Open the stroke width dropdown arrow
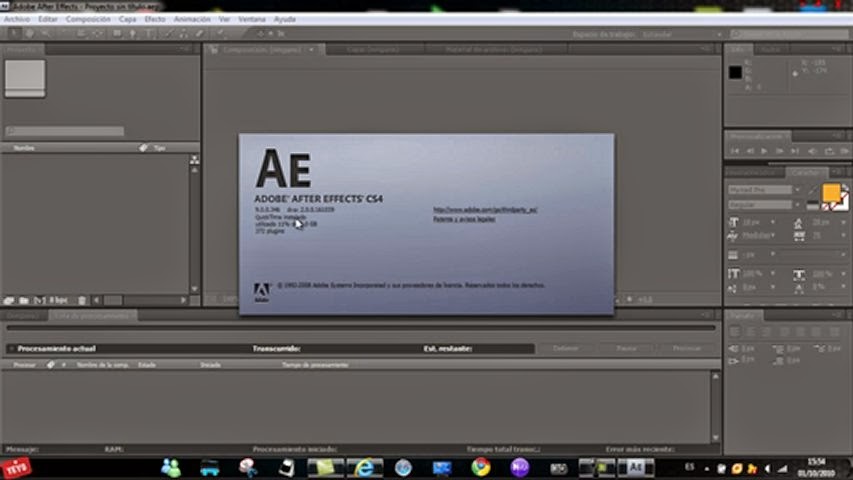 click(x=772, y=255)
